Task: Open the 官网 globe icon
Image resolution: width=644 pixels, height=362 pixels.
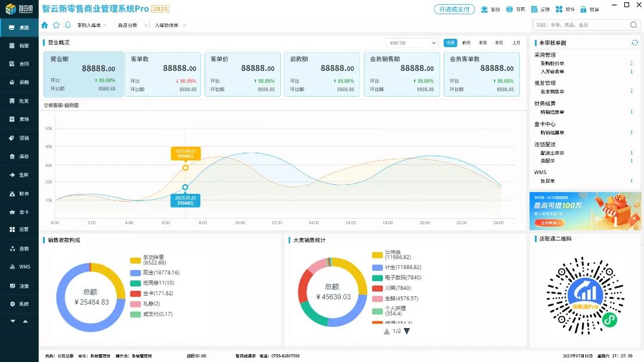Action: tap(509, 10)
